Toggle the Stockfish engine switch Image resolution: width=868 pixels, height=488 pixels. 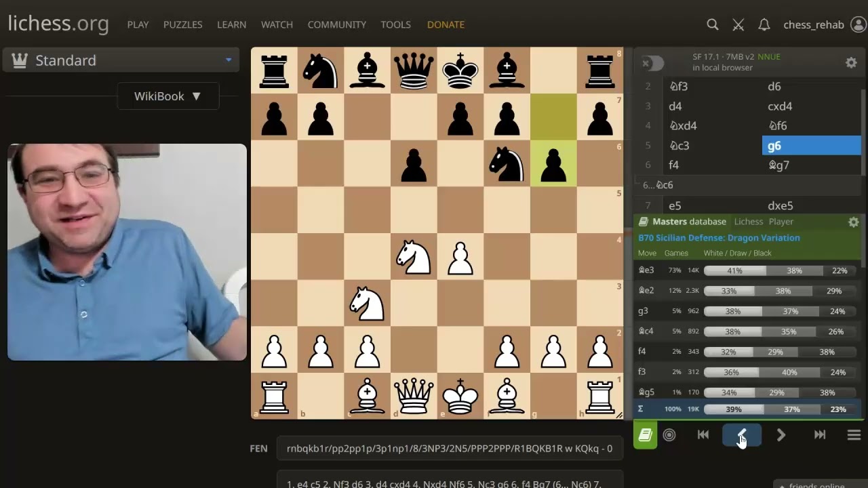point(653,63)
